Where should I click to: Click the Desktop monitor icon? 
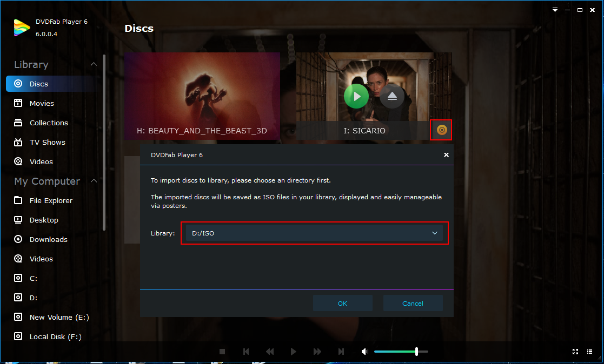coord(18,220)
